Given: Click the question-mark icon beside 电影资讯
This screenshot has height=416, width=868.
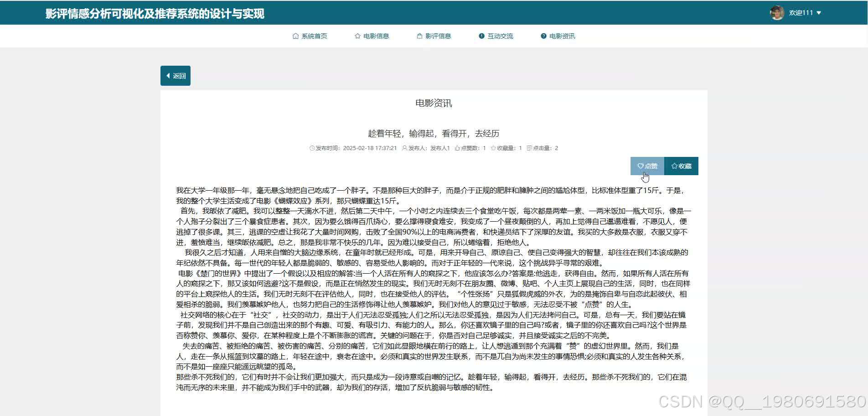Looking at the screenshot, I should tap(542, 36).
